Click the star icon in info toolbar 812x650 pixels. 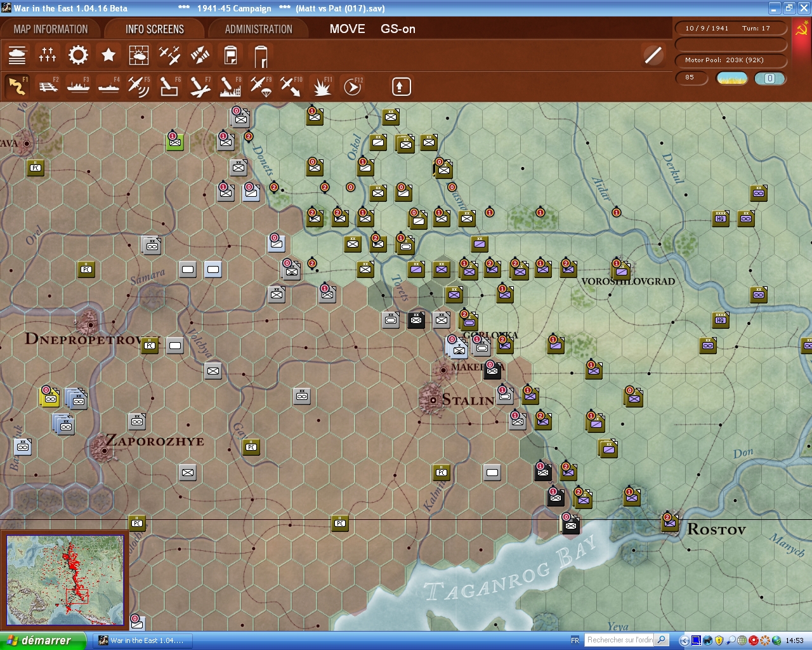(108, 55)
